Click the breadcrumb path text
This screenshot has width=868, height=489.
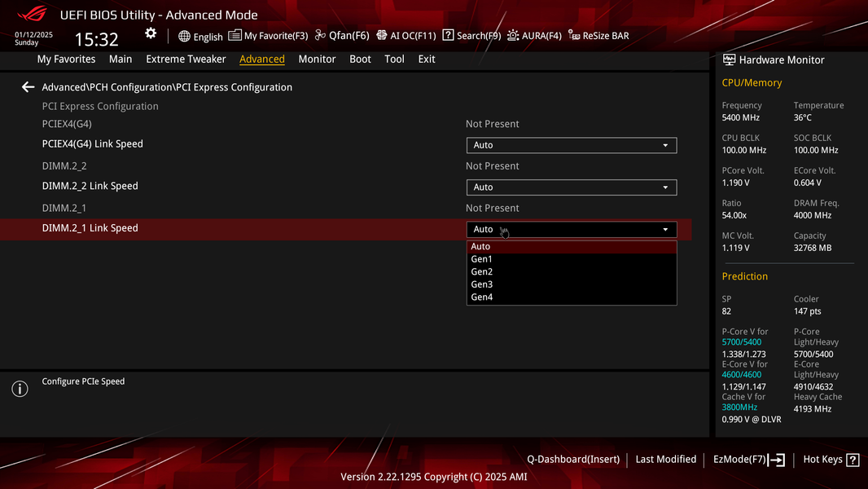click(167, 87)
